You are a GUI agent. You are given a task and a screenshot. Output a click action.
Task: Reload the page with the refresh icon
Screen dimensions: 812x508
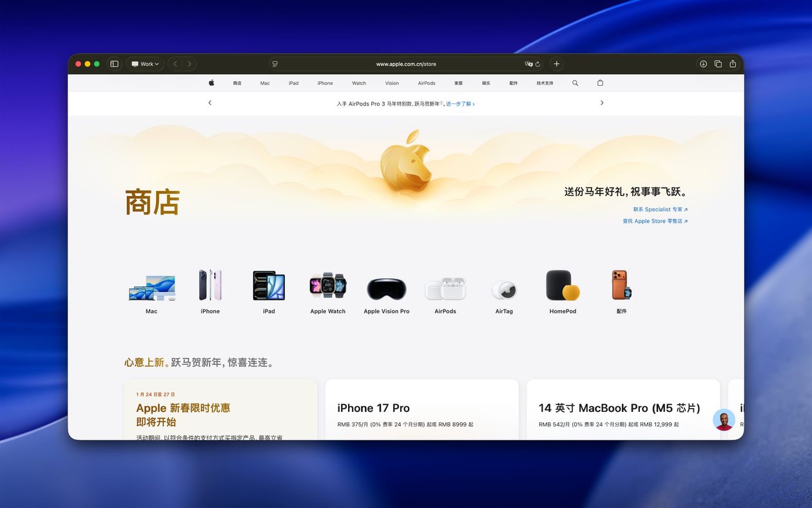539,64
